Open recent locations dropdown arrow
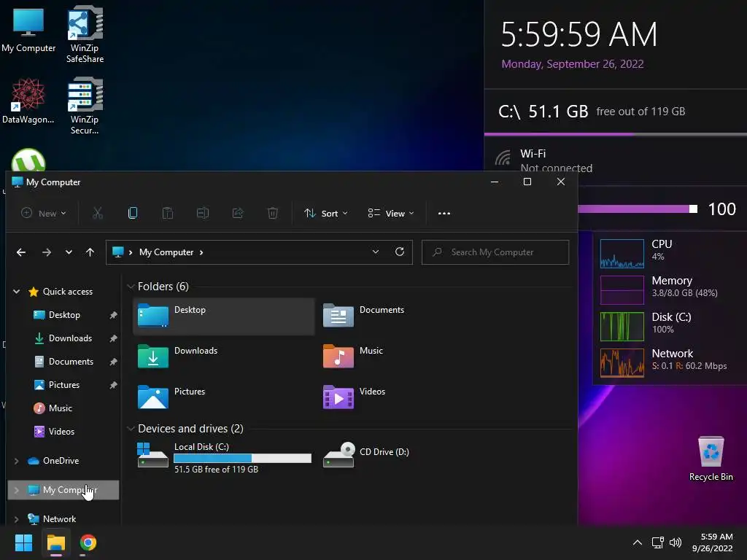The height and width of the screenshot is (560, 747). click(x=69, y=252)
